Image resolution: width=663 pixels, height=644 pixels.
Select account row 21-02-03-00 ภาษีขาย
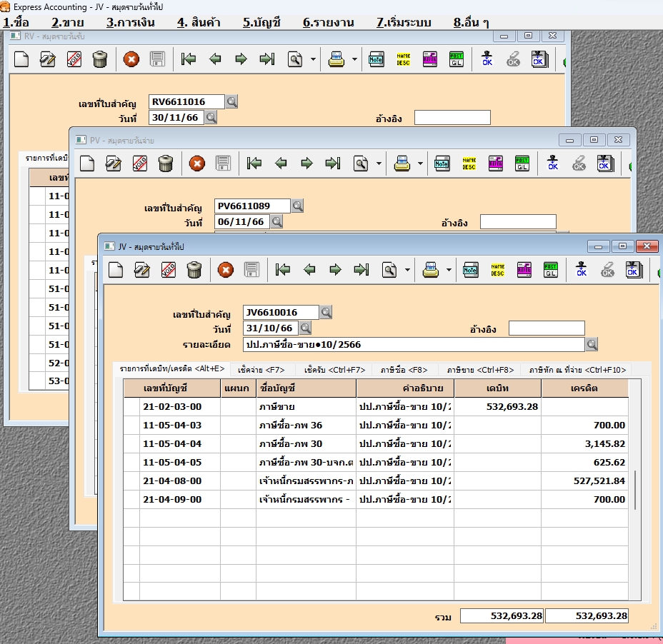[376, 406]
